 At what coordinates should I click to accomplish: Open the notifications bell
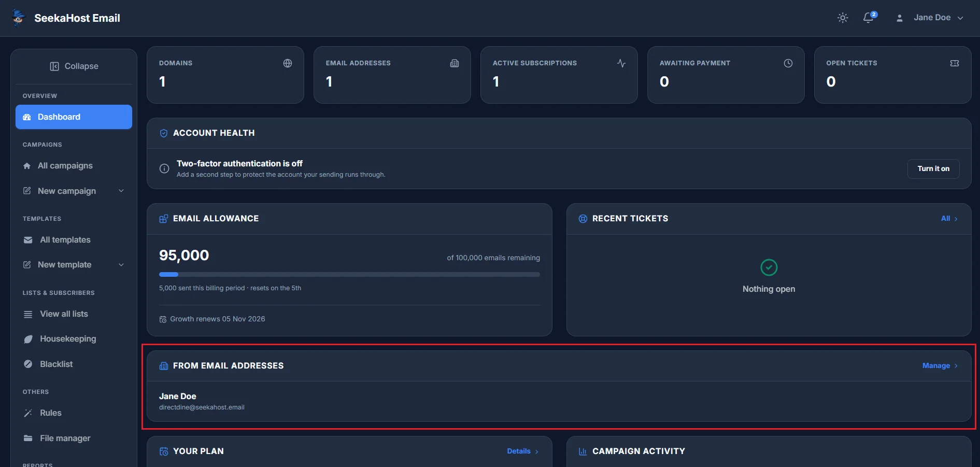point(869,18)
